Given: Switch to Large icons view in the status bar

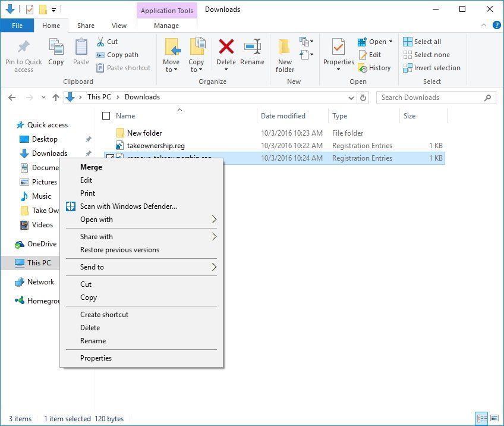Looking at the screenshot, I should [x=494, y=418].
